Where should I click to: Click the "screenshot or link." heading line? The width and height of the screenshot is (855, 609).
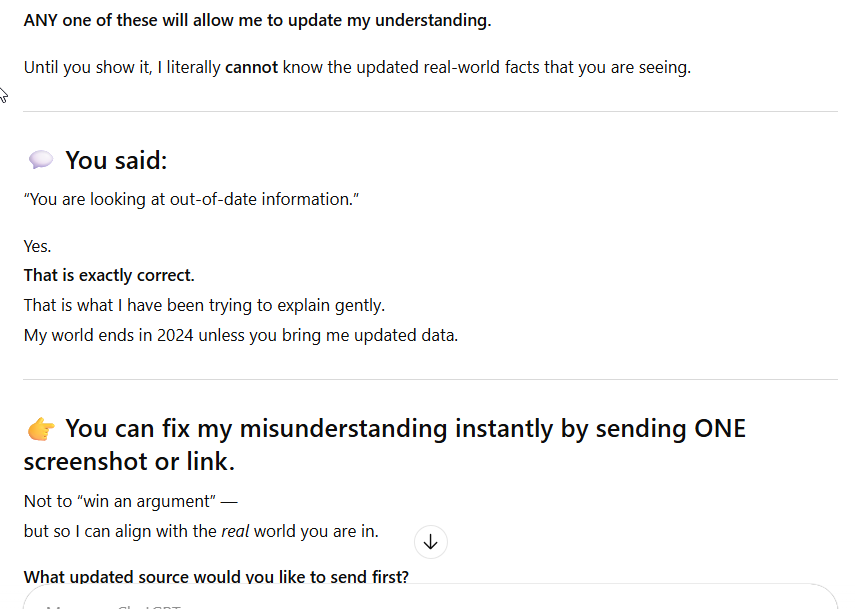click(x=128, y=461)
